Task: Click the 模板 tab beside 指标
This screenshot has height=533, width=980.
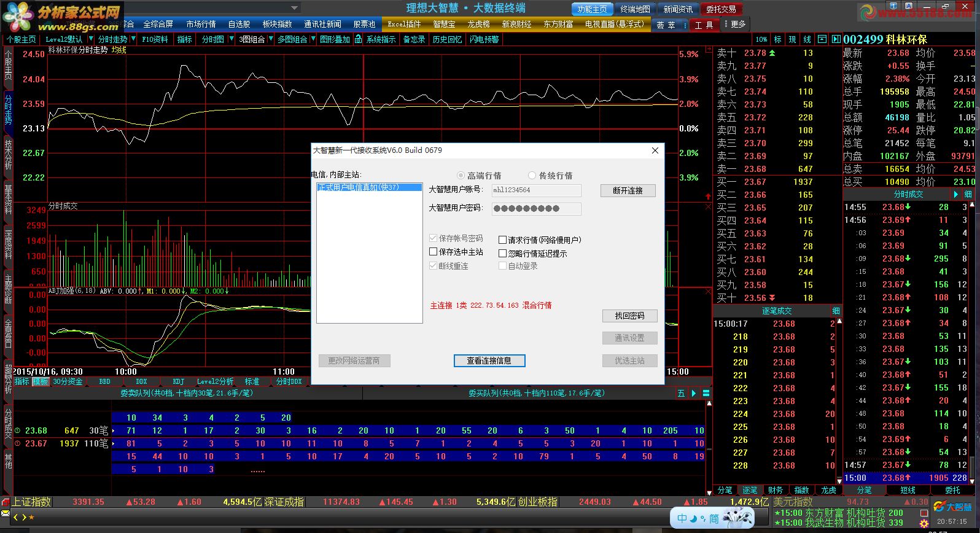Action: coord(41,381)
